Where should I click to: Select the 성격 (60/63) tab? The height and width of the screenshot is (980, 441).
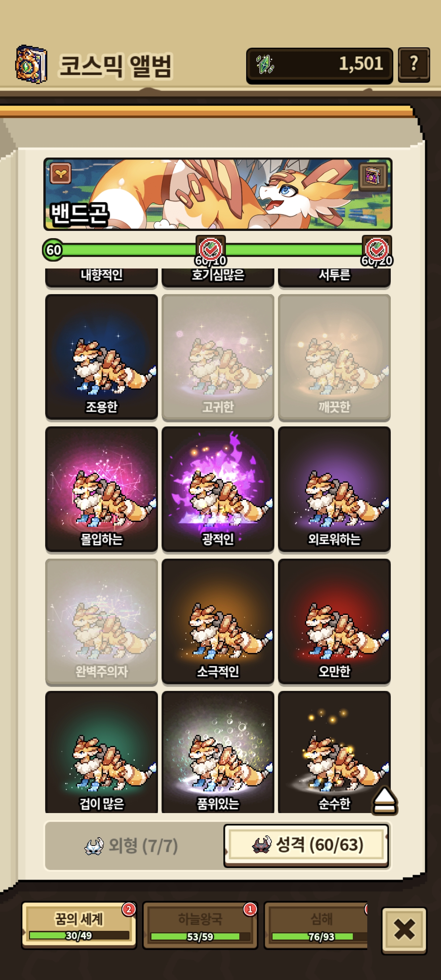point(307,845)
